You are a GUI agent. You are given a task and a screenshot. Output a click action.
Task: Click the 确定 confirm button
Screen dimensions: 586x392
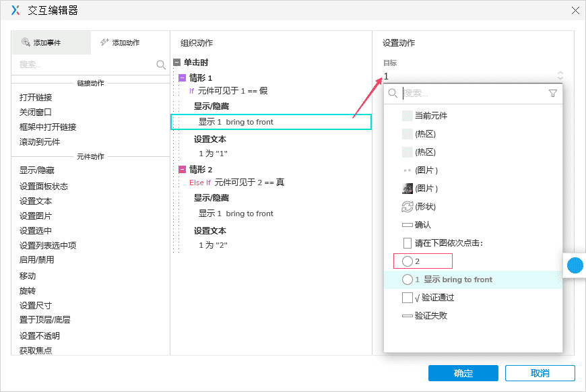463,372
